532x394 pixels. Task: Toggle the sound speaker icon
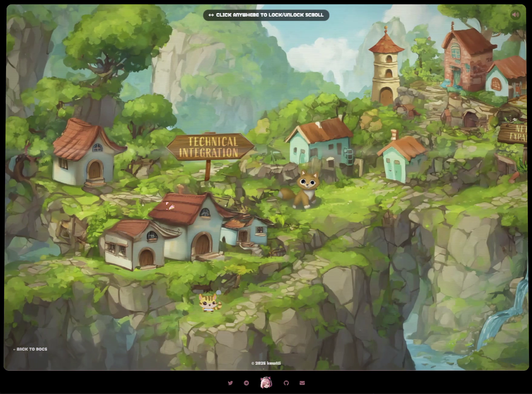pyautogui.click(x=515, y=15)
